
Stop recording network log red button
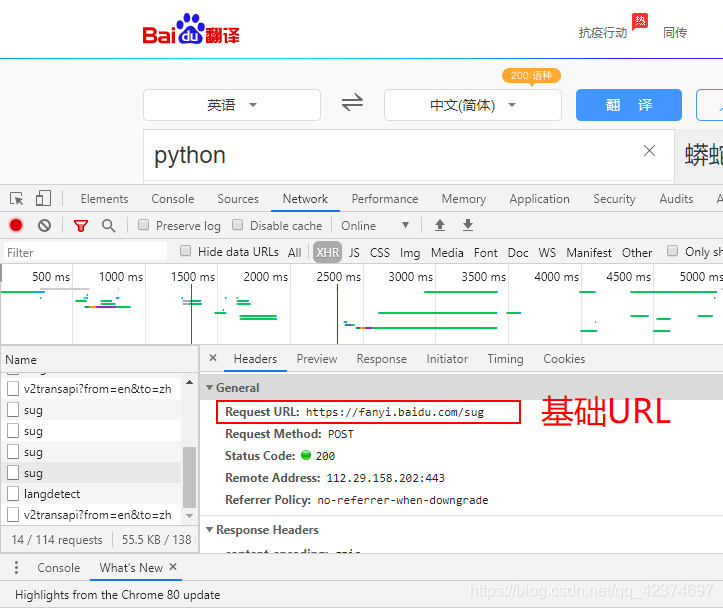tap(16, 225)
